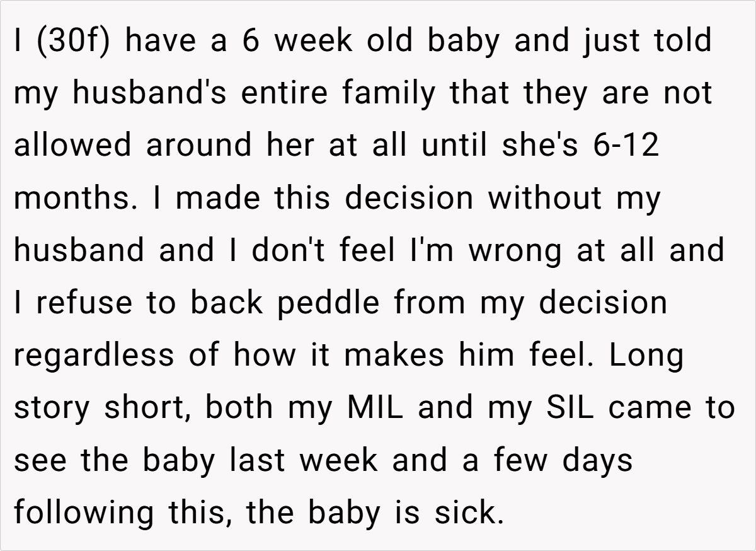Click the word "following" in the last line

point(84,514)
